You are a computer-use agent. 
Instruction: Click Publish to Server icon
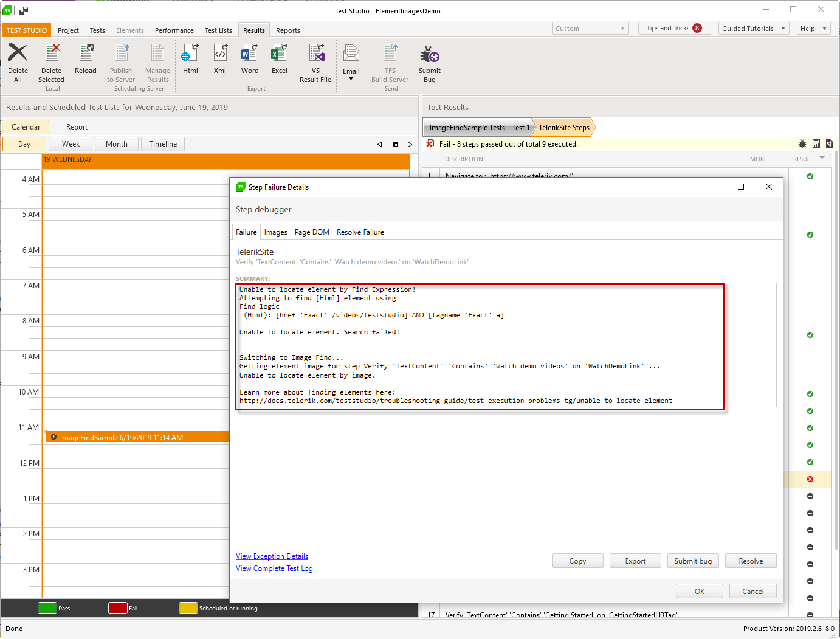pyautogui.click(x=121, y=54)
